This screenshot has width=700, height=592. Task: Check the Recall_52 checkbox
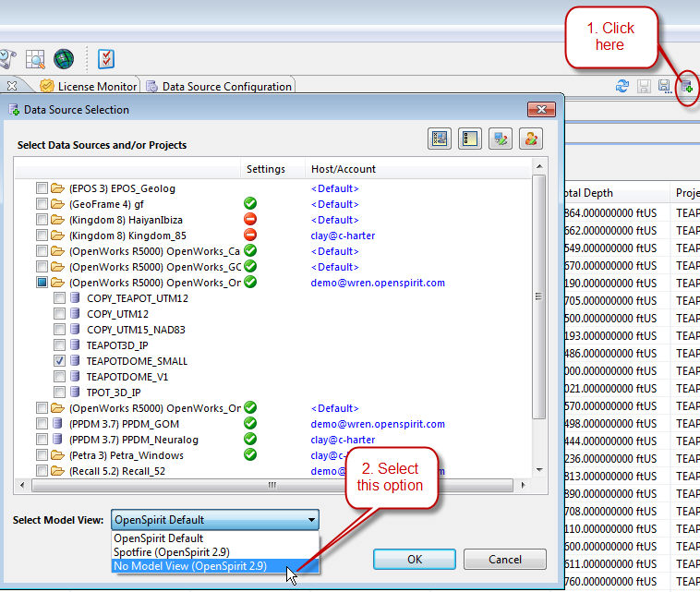tap(42, 471)
